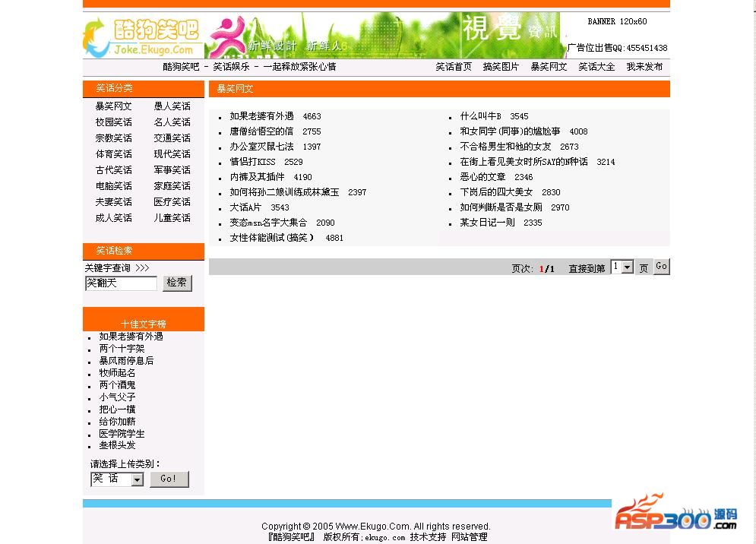Open the article 唐僧给悟空的信
This screenshot has height=544, width=756.
point(262,131)
